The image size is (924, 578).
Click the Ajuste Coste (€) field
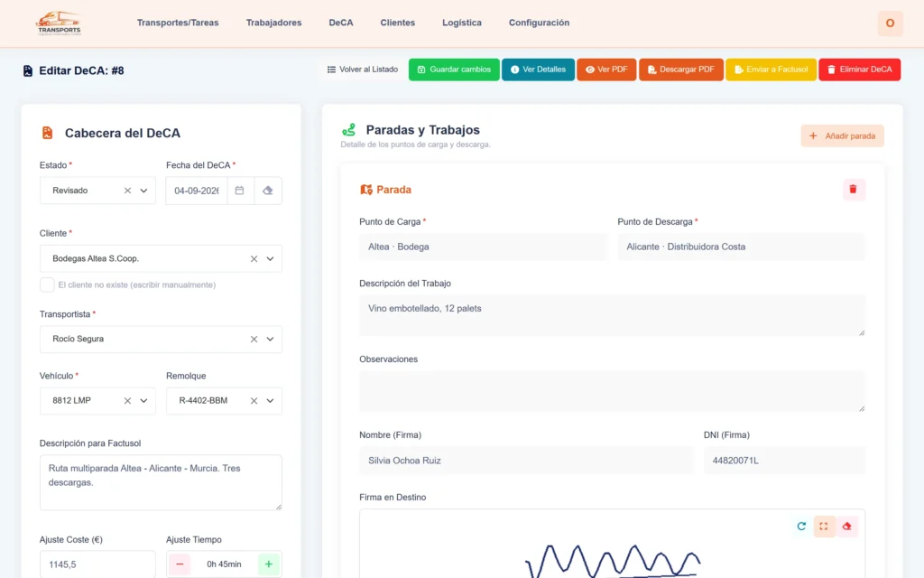pos(97,564)
